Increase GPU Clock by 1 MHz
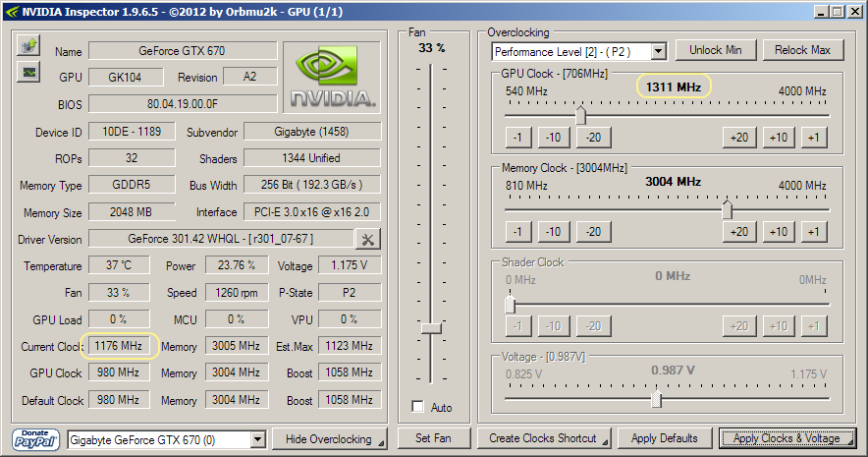This screenshot has height=457, width=868. 814,138
